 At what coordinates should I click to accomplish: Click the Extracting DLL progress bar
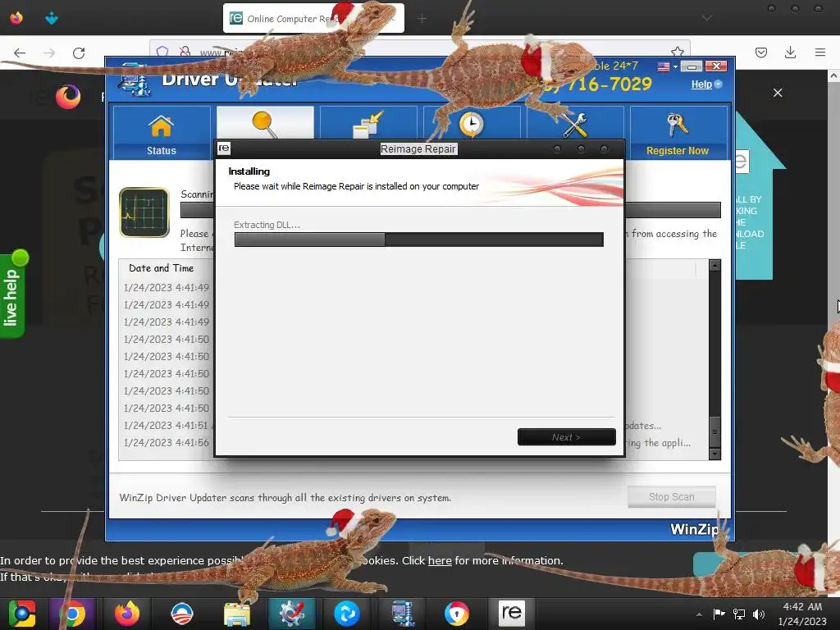click(x=419, y=240)
